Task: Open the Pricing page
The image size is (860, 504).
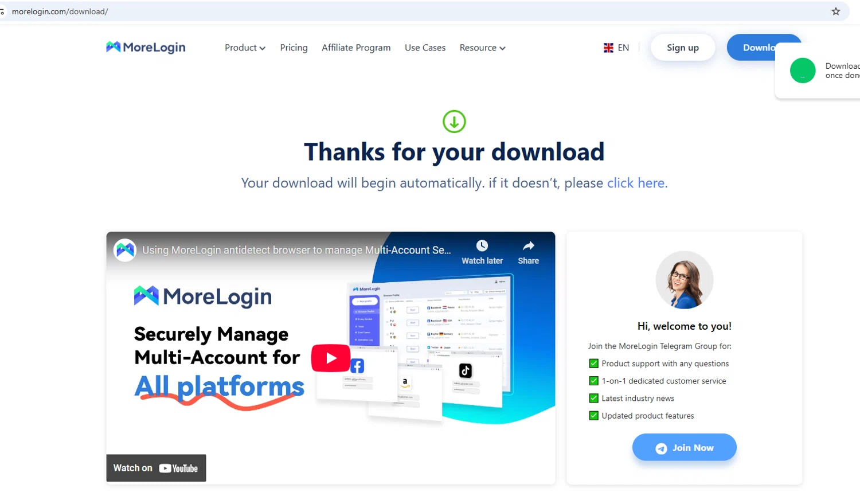Action: tap(294, 48)
